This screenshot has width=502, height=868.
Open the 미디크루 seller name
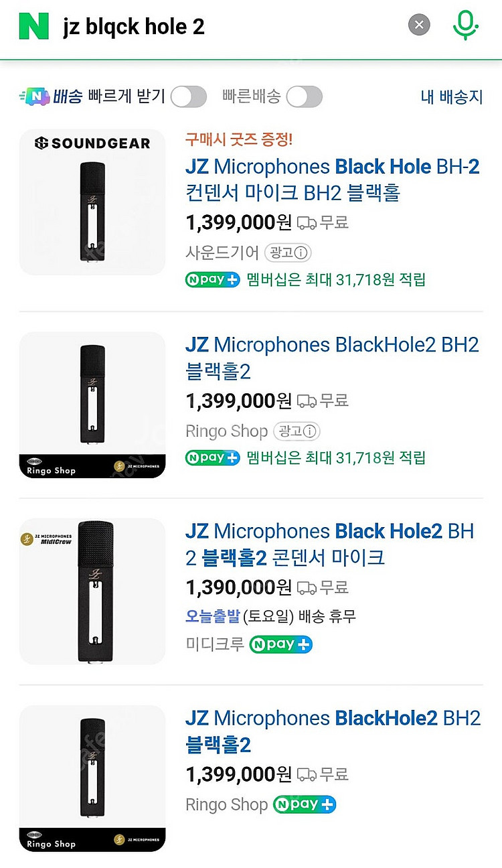pyautogui.click(x=214, y=644)
